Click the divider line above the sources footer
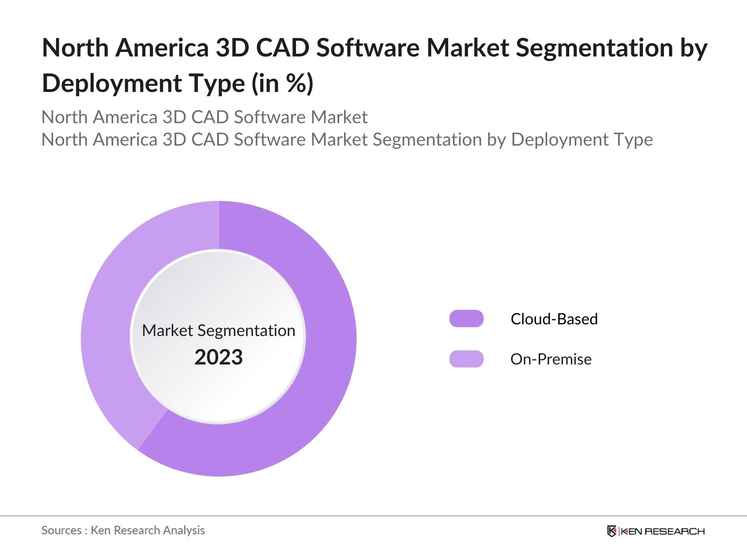 [x=373, y=515]
